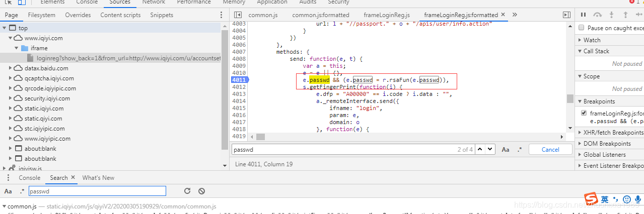The height and width of the screenshot is (214, 644).
Task: Click the passwd find input field
Action: click(352, 149)
